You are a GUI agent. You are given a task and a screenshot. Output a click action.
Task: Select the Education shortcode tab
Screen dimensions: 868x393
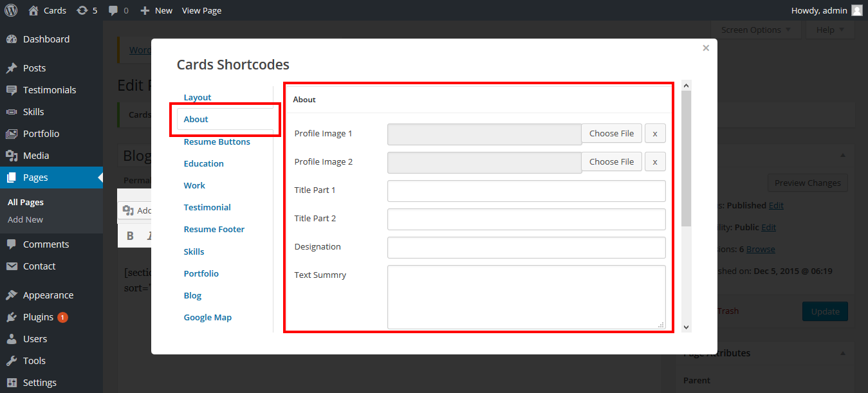point(203,164)
